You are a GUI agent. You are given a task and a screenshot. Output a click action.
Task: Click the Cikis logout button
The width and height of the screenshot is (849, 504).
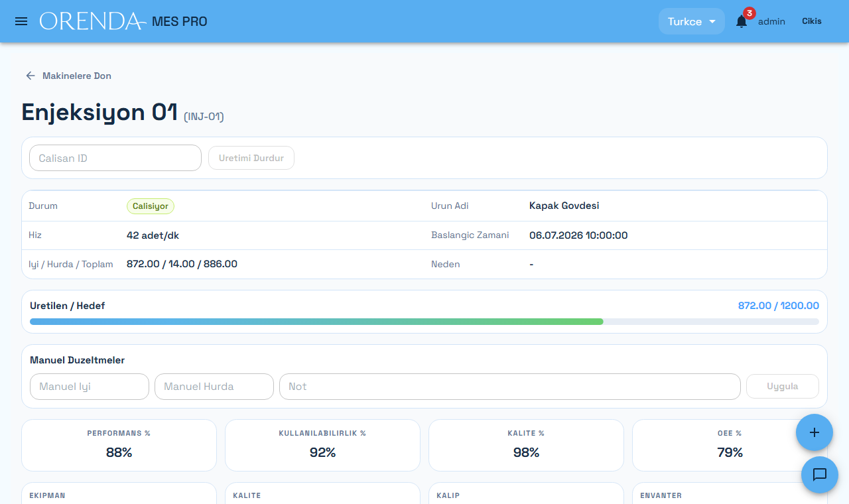pos(812,21)
